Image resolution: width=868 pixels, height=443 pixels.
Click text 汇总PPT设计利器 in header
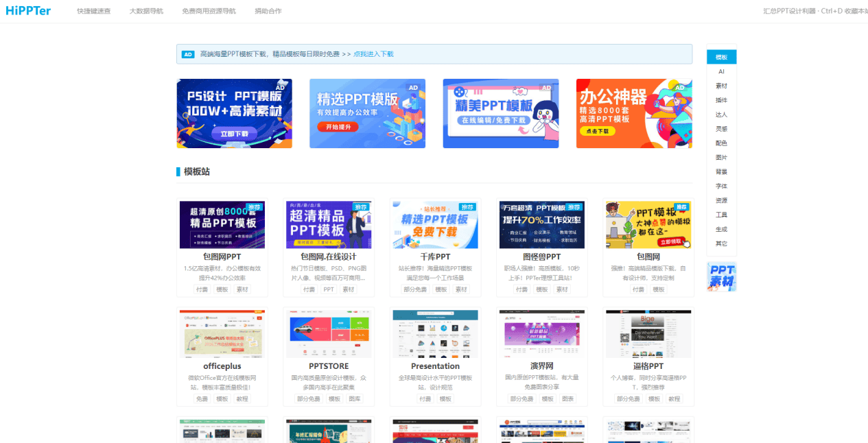tap(790, 12)
